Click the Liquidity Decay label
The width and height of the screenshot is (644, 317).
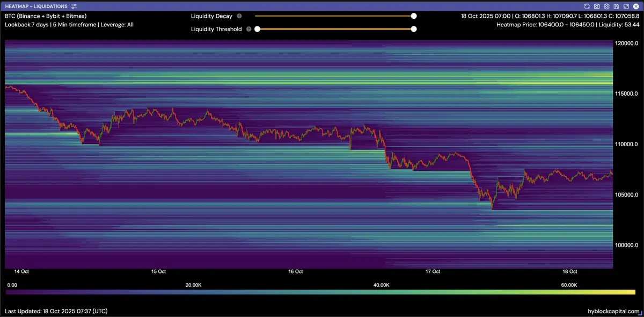tap(211, 16)
